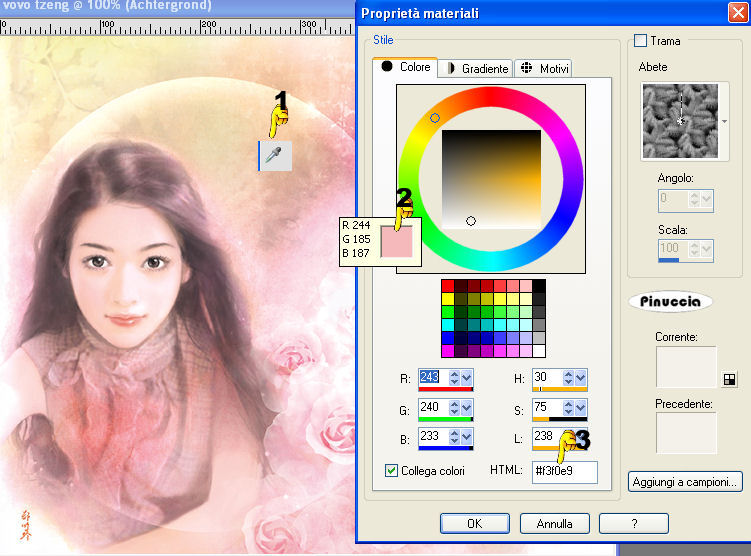Open the Motivi tab

[x=543, y=68]
